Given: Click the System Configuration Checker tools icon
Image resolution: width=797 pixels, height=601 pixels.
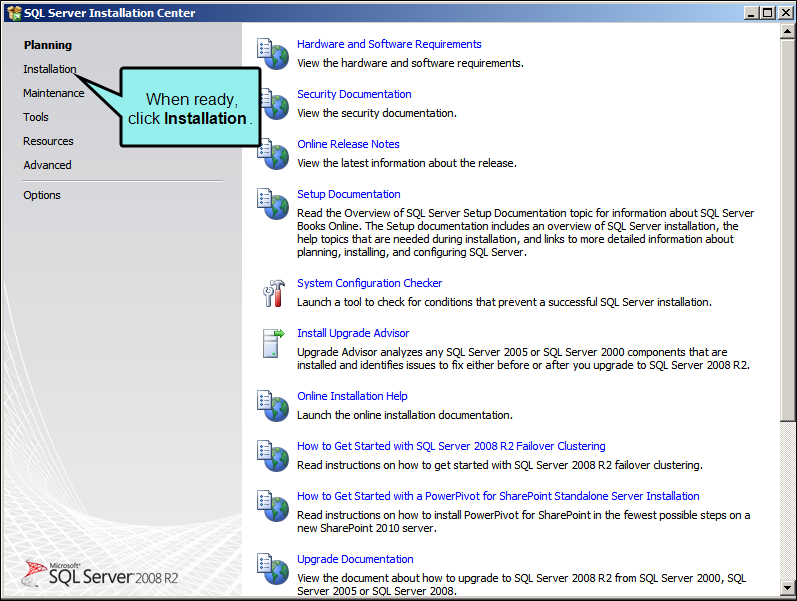Looking at the screenshot, I should pos(274,293).
